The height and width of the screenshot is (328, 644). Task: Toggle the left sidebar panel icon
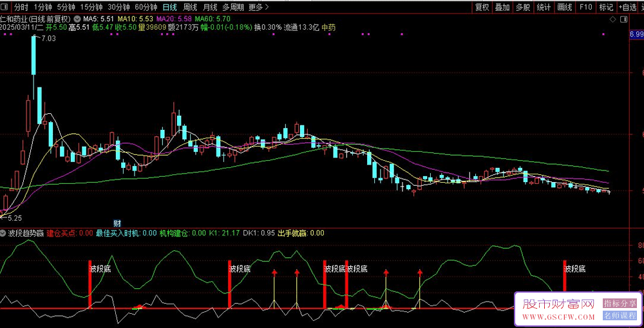(x=4, y=7)
